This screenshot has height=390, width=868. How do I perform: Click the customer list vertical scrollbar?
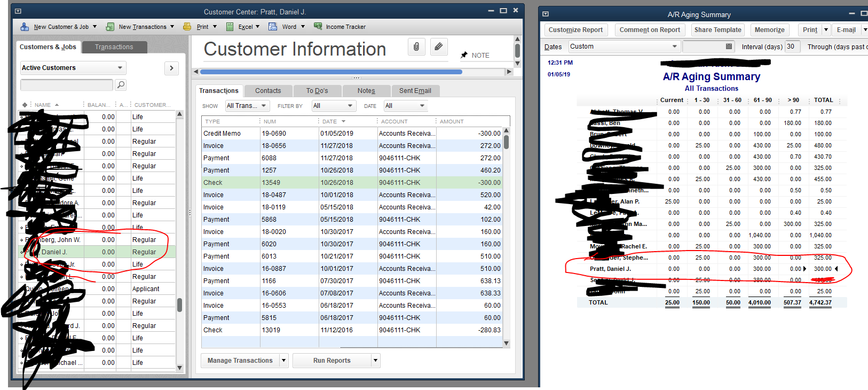pos(180,241)
